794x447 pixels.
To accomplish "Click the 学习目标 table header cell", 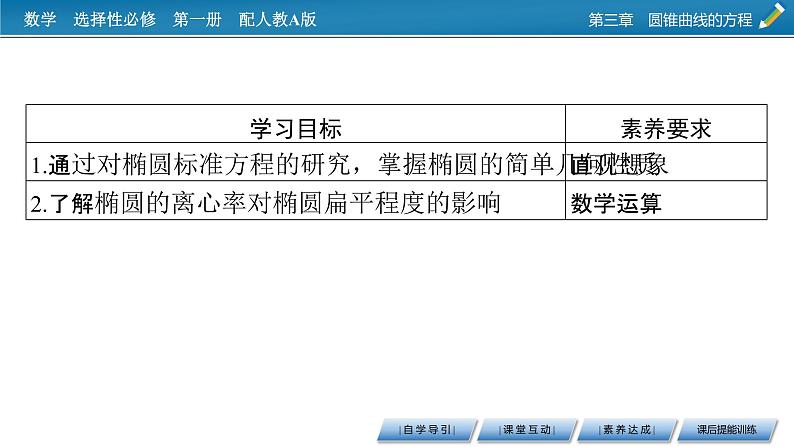I will coord(295,128).
